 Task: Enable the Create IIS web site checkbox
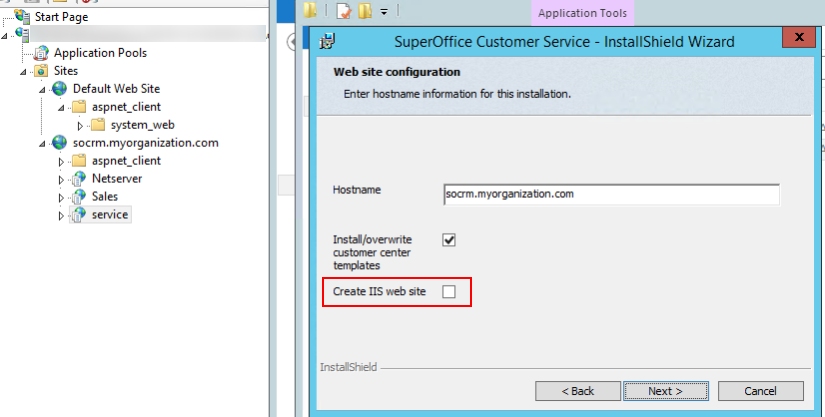click(x=449, y=291)
